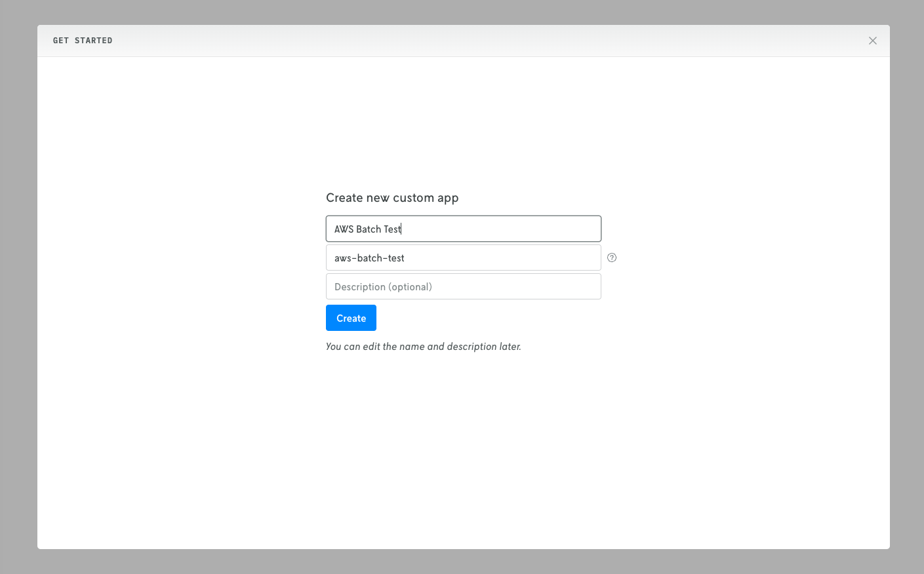Focus the AWS Batch Test name field
The image size is (924, 574).
click(463, 228)
